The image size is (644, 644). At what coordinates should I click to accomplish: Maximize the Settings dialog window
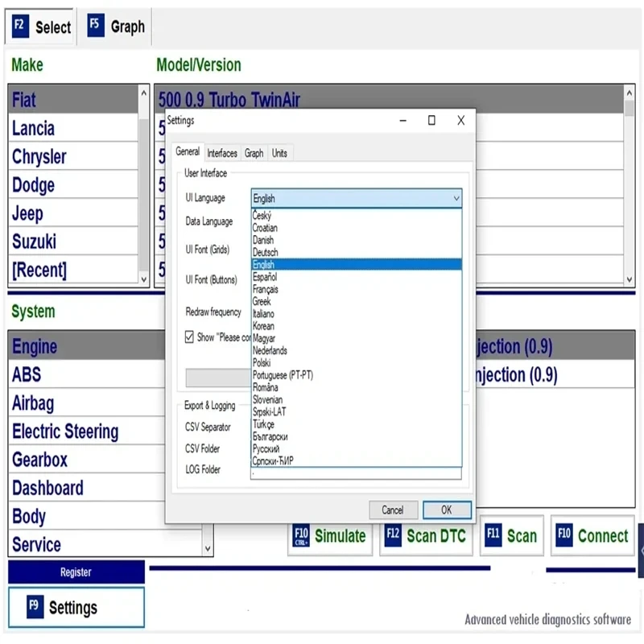431,120
